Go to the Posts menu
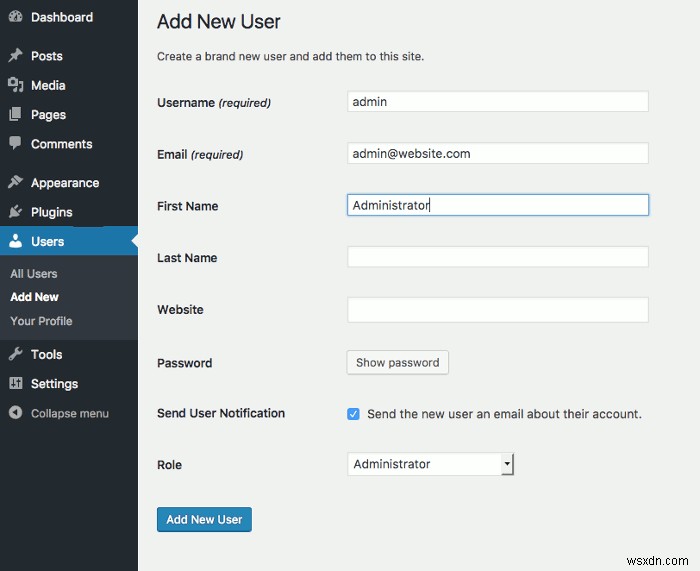This screenshot has height=571, width=700. [69, 56]
